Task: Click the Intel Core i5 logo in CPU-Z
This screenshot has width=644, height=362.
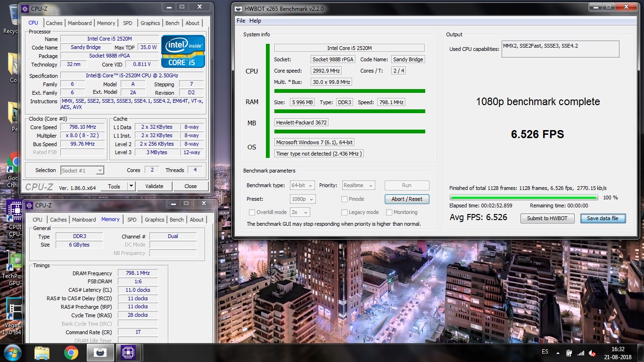Action: pyautogui.click(x=183, y=51)
